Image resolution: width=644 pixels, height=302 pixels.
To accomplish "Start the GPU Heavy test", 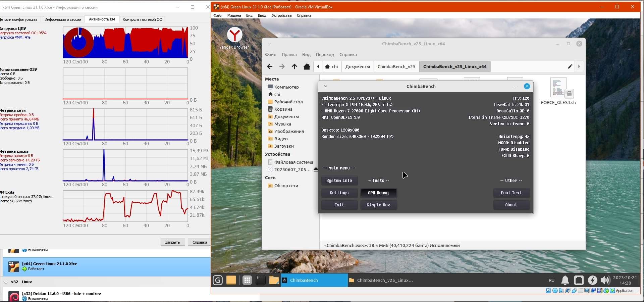I will click(x=378, y=193).
